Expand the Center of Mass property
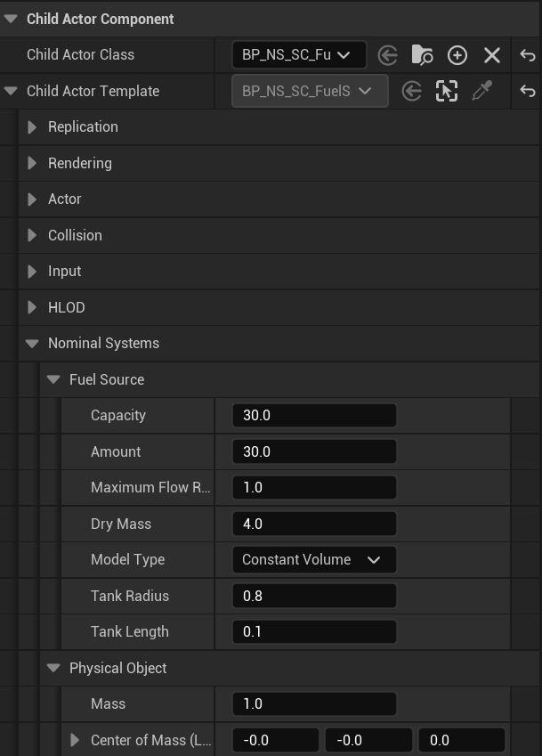The height and width of the screenshot is (756, 542). tap(75, 740)
